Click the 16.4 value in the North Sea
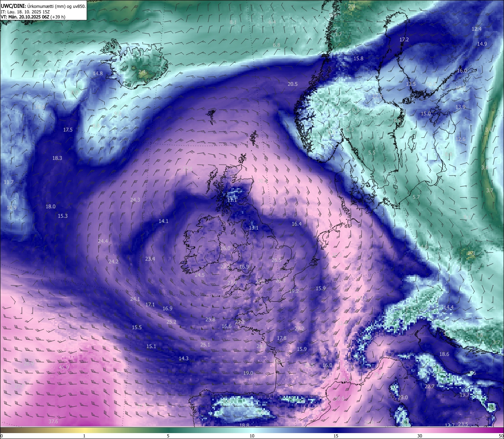Image resolution: width=504 pixels, height=439 pixels. 296,224
